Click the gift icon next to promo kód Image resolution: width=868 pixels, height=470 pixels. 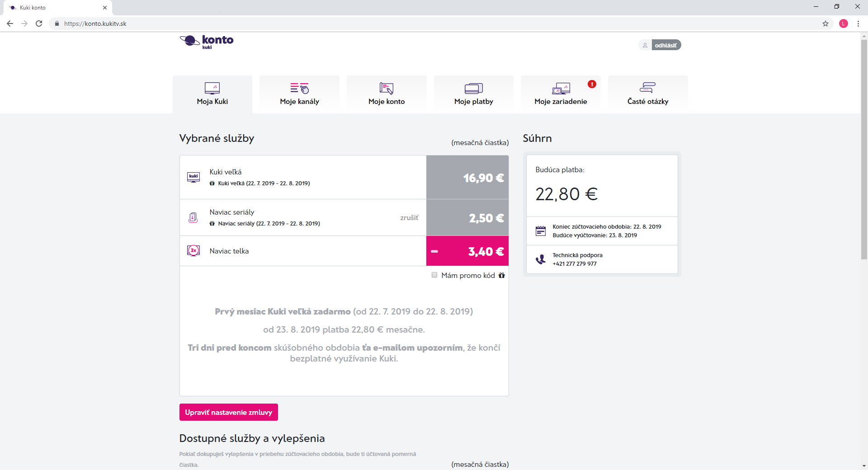[502, 275]
